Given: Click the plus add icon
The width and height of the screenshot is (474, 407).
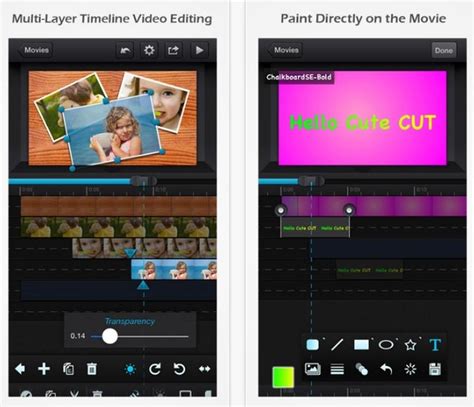Looking at the screenshot, I should pyautogui.click(x=44, y=369).
